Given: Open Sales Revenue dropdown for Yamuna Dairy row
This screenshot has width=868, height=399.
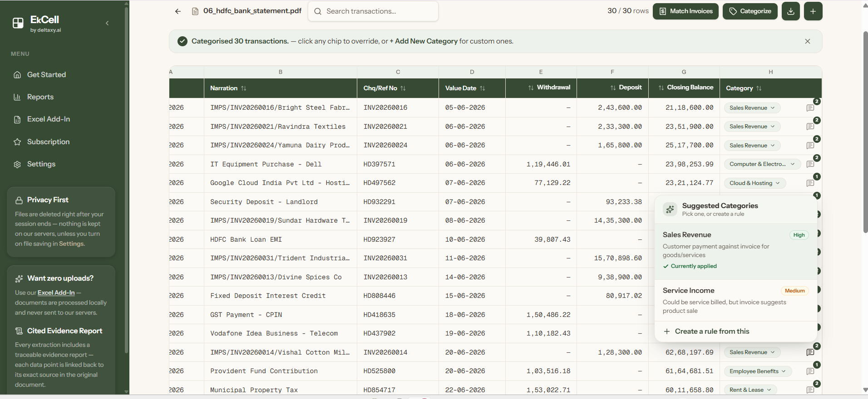Looking at the screenshot, I should pyautogui.click(x=752, y=146).
